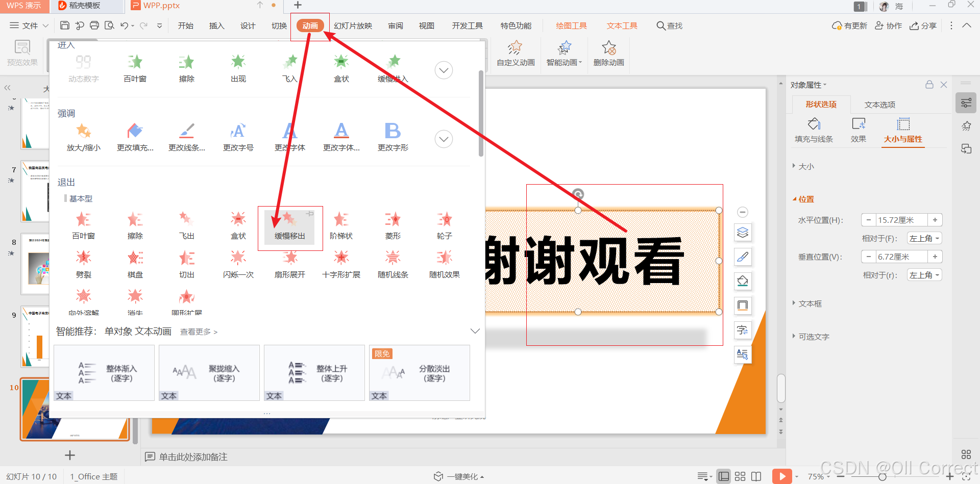Apply 分散淡出 text animation
This screenshot has height=484, width=980.
(420, 373)
